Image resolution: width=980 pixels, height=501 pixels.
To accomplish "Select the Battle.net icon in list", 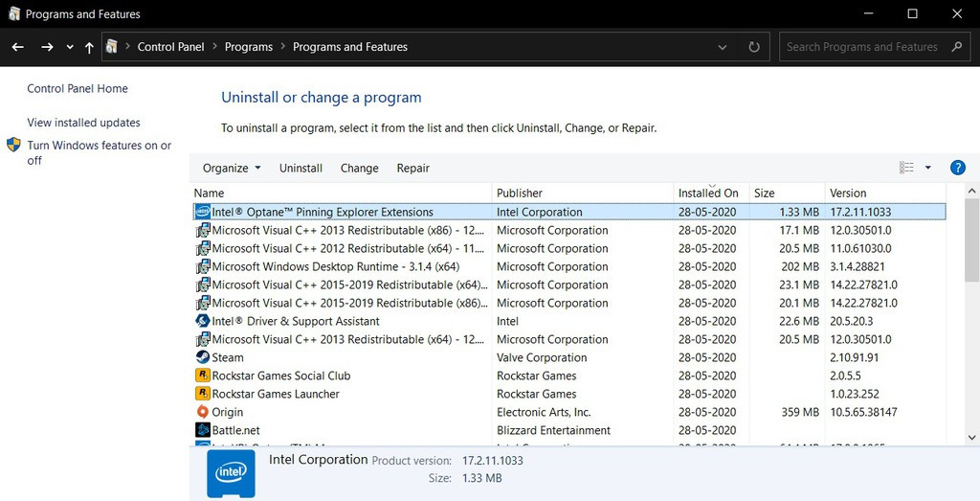I will [x=203, y=430].
